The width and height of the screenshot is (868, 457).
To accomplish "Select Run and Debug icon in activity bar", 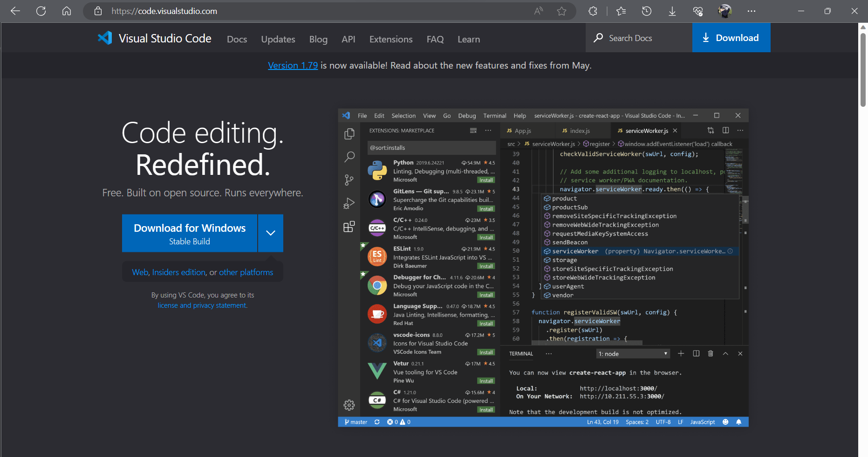I will [349, 203].
